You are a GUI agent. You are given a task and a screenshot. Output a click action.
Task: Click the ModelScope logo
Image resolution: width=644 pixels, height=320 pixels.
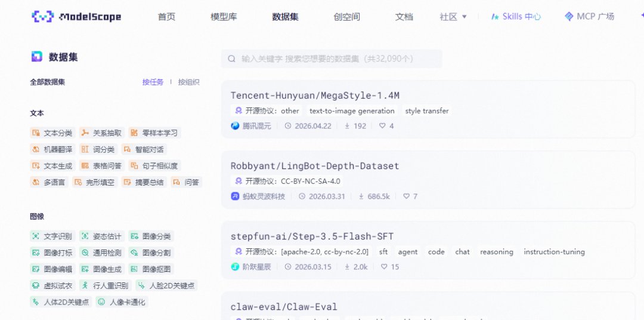[76, 17]
